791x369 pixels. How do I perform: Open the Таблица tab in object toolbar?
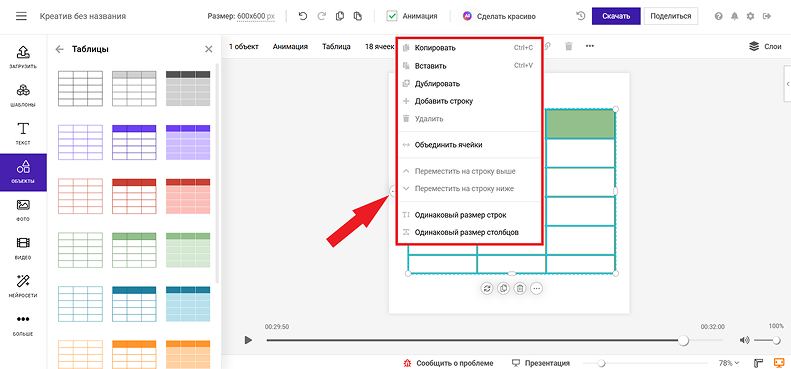click(336, 46)
